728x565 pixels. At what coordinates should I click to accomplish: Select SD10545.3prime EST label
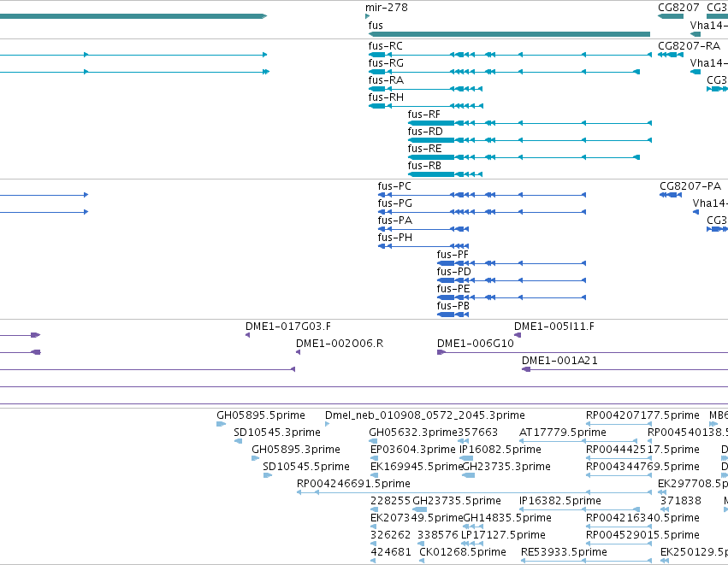coord(276,433)
